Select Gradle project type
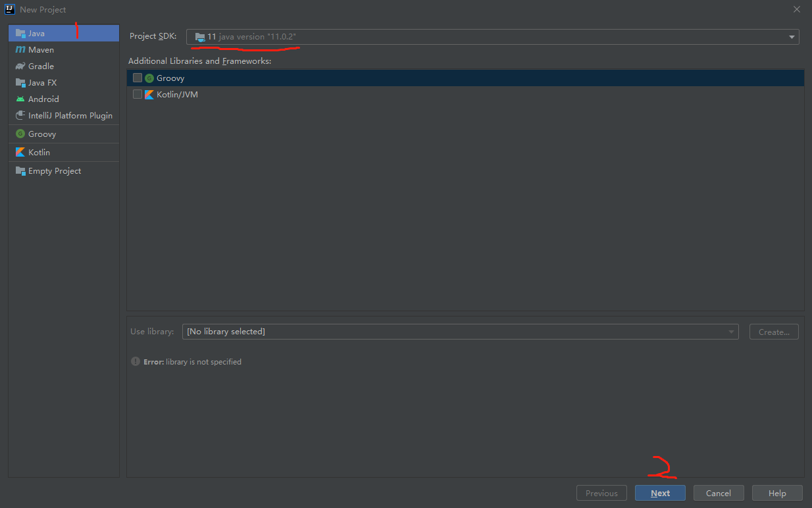This screenshot has width=812, height=508. (64, 66)
